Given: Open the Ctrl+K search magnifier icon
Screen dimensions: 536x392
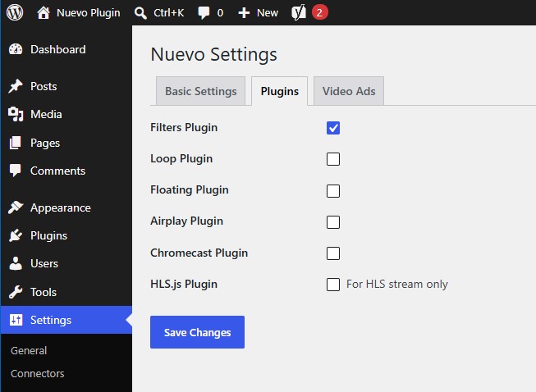Looking at the screenshot, I should coord(140,13).
